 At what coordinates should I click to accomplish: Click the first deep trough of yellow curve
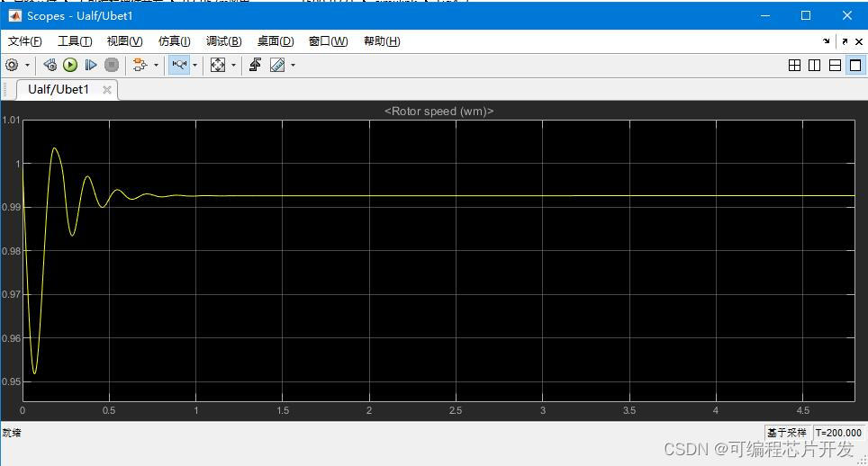click(x=35, y=372)
